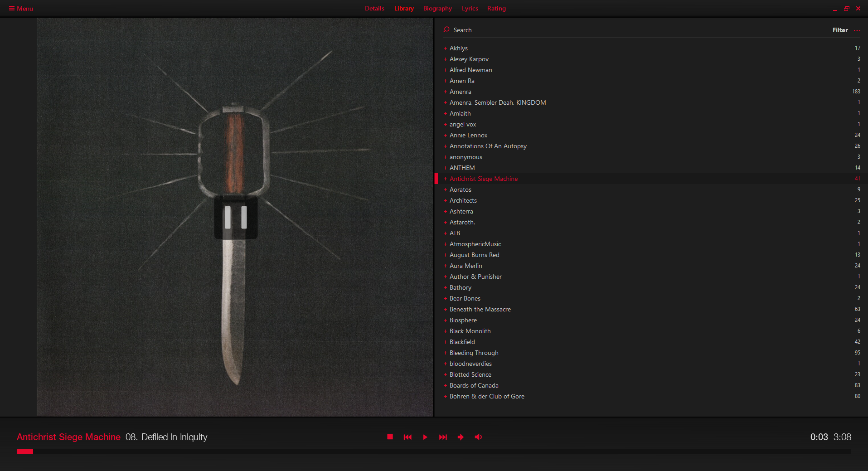Switch to the Library tab
The height and width of the screenshot is (471, 868).
point(404,8)
